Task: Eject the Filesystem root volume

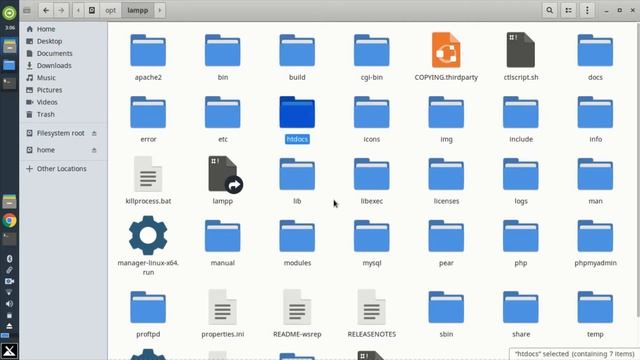Action: (94, 133)
